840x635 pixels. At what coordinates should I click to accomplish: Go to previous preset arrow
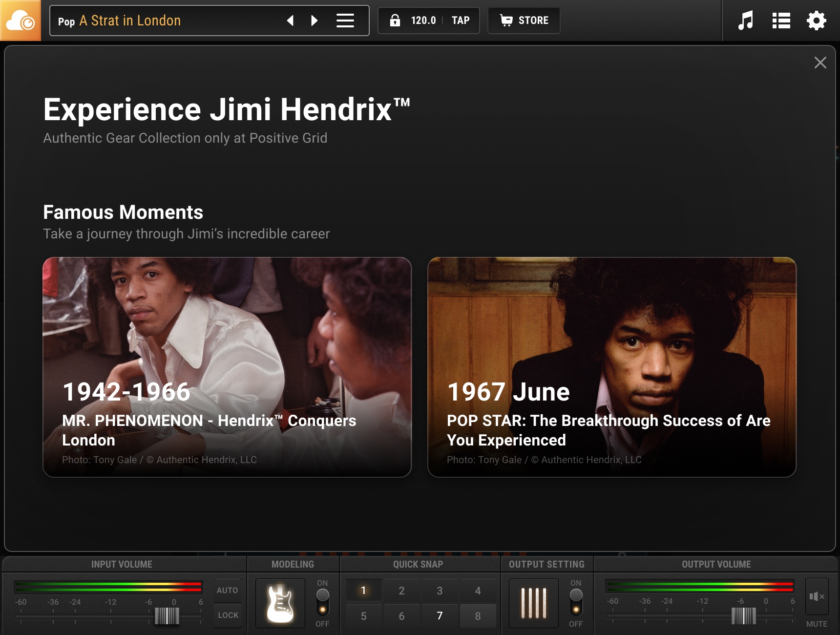pyautogui.click(x=290, y=21)
